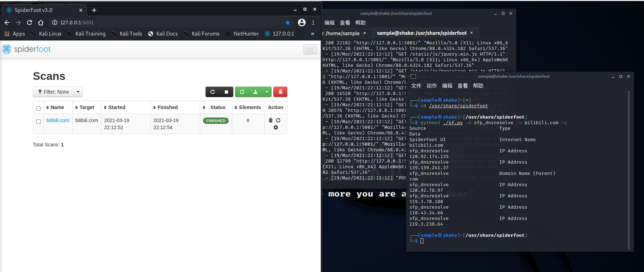Click the front terminal window title icon
This screenshot has width=644, height=272.
pos(413,76)
